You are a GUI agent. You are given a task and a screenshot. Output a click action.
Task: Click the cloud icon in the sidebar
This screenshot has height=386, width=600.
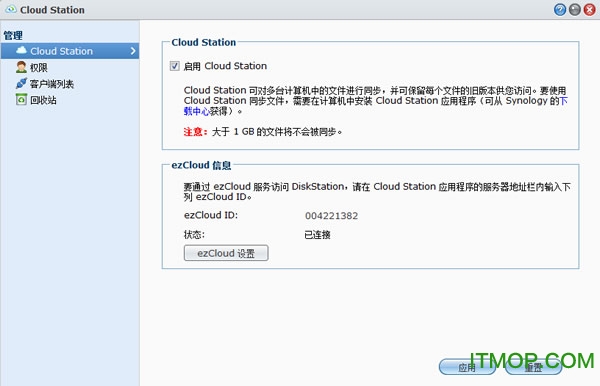(21, 50)
